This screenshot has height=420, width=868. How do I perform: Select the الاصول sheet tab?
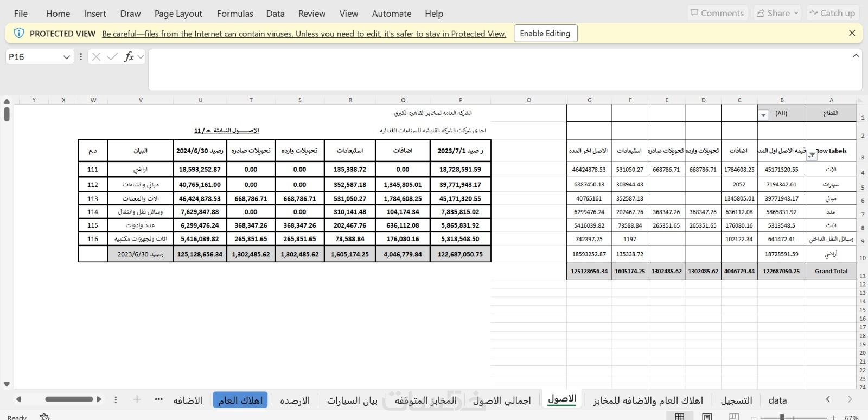click(562, 399)
